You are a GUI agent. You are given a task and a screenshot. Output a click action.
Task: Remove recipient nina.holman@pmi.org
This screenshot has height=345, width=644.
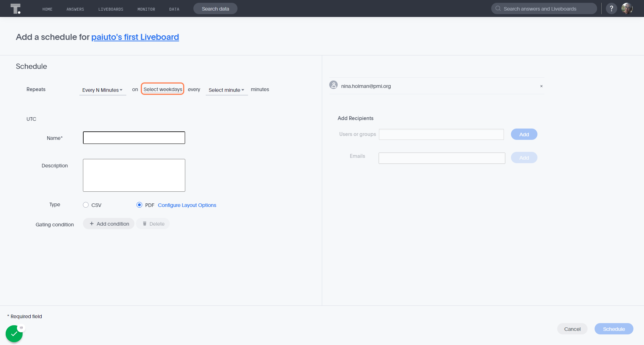541,86
